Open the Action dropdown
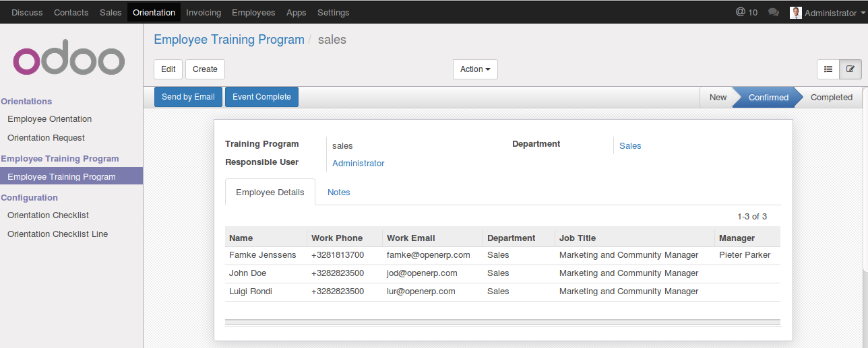Viewport: 868px width, 348px height. (x=475, y=69)
